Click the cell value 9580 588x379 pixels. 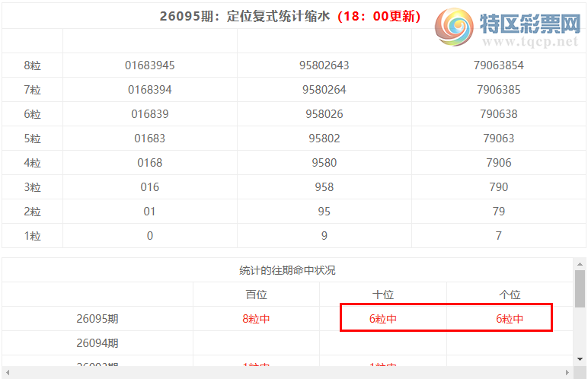324,163
